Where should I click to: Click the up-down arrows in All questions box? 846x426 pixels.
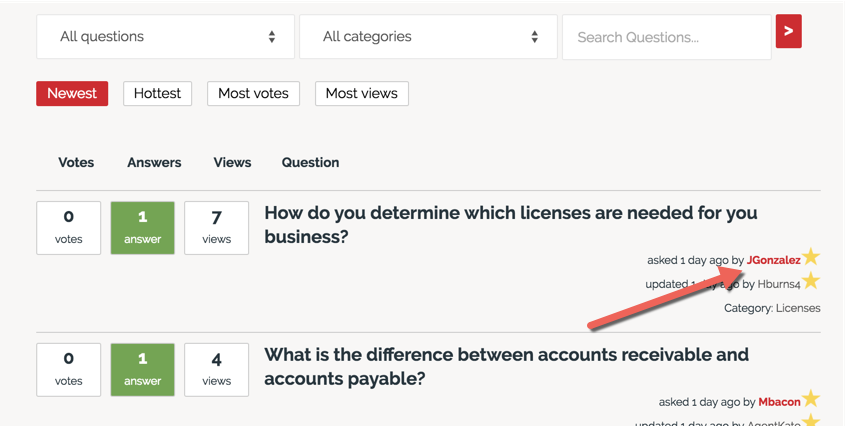(x=272, y=37)
